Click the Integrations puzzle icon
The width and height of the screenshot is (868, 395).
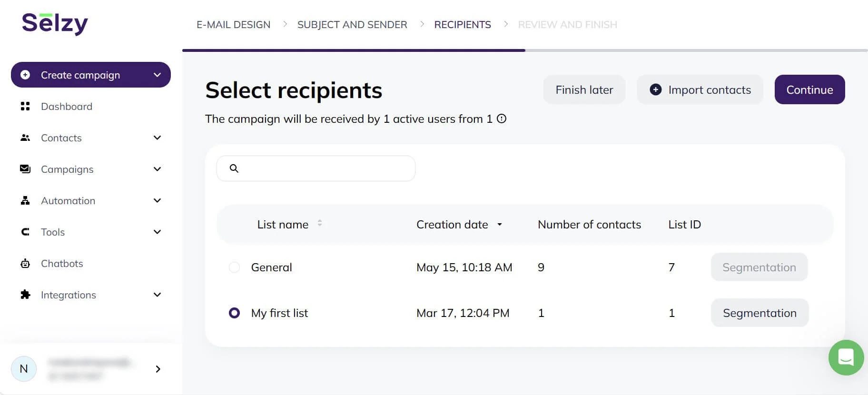pos(25,295)
